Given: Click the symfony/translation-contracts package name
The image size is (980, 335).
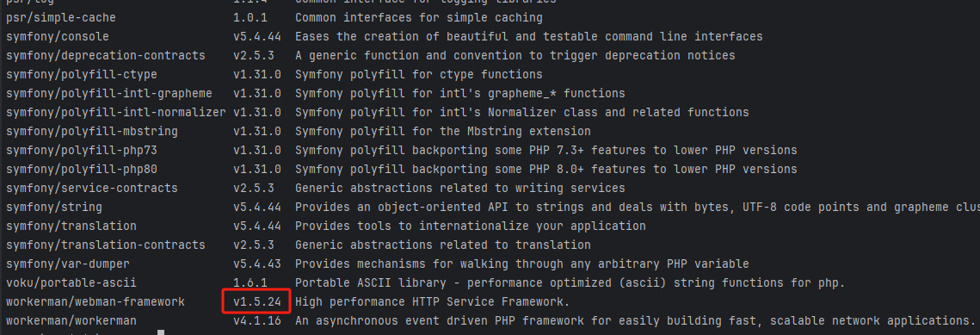Looking at the screenshot, I should tap(106, 245).
